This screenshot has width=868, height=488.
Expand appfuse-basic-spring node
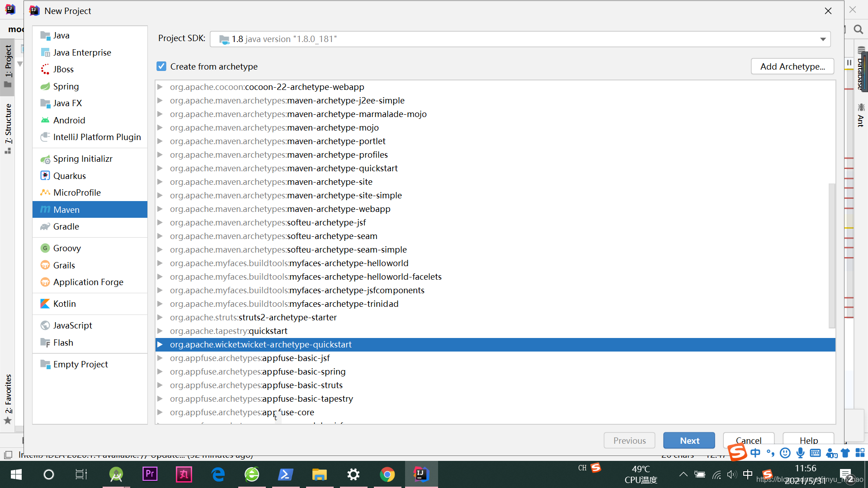pos(160,371)
